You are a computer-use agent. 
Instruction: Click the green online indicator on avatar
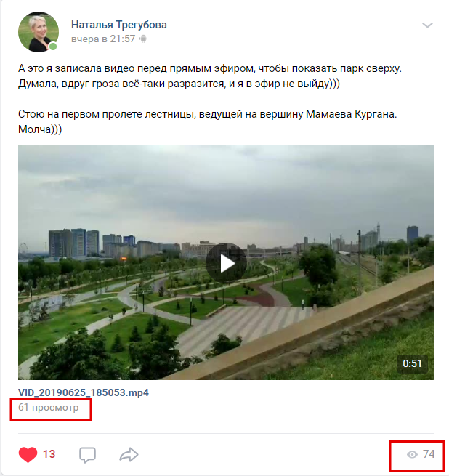(x=53, y=46)
